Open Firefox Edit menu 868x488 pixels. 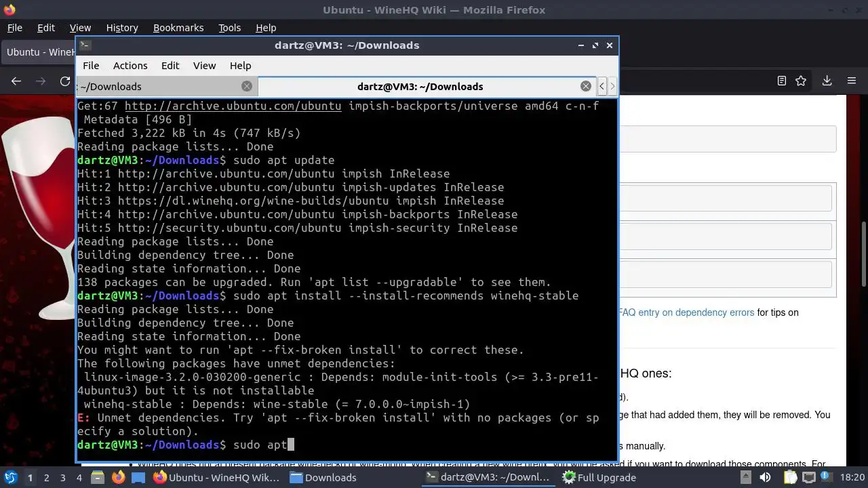pos(46,28)
